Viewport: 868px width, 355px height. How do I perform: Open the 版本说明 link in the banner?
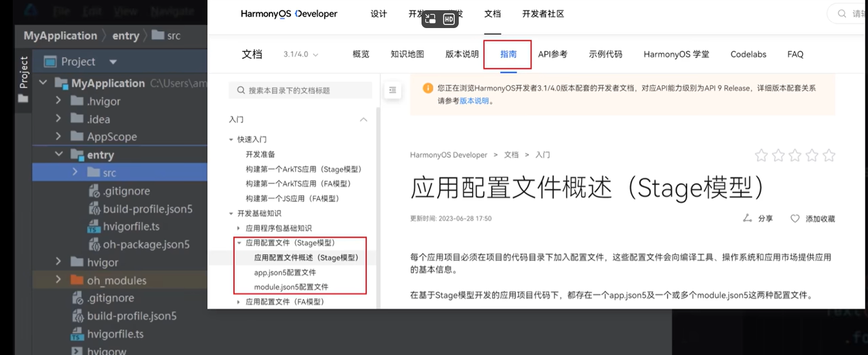(x=474, y=101)
